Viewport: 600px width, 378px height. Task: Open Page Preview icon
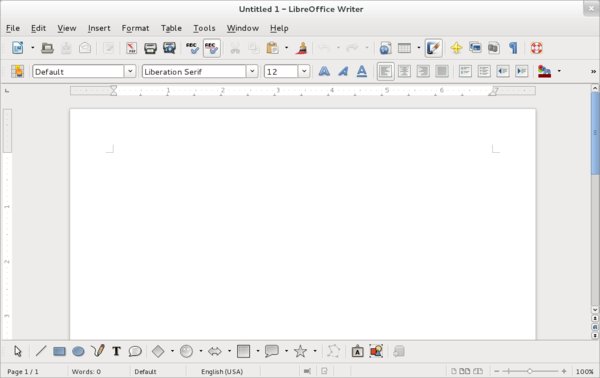[x=169, y=48]
